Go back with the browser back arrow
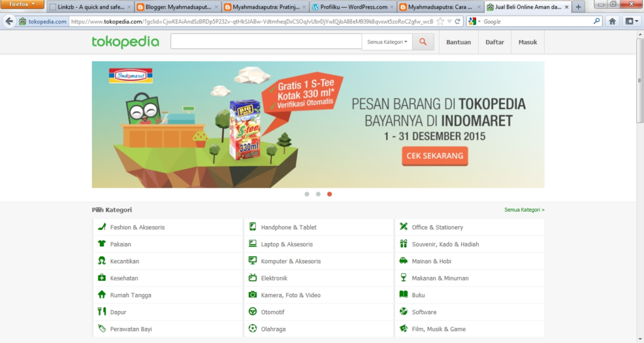This screenshot has width=644, height=343. click(x=9, y=21)
